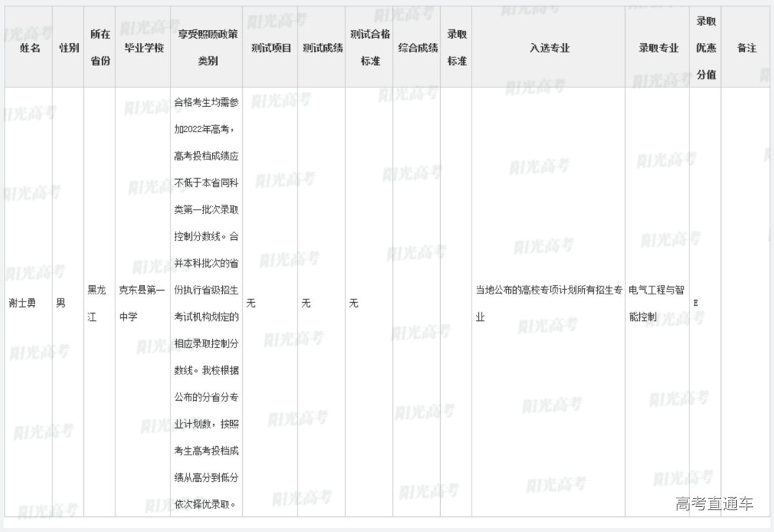This screenshot has width=774, height=532.
Task: Click the 录取专业 column header
Action: pyautogui.click(x=658, y=48)
